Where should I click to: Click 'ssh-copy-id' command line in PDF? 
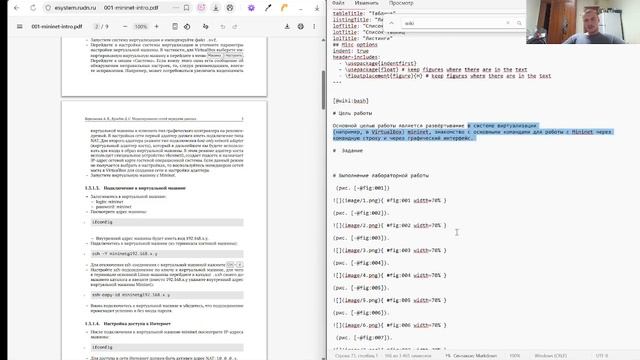(x=167, y=295)
